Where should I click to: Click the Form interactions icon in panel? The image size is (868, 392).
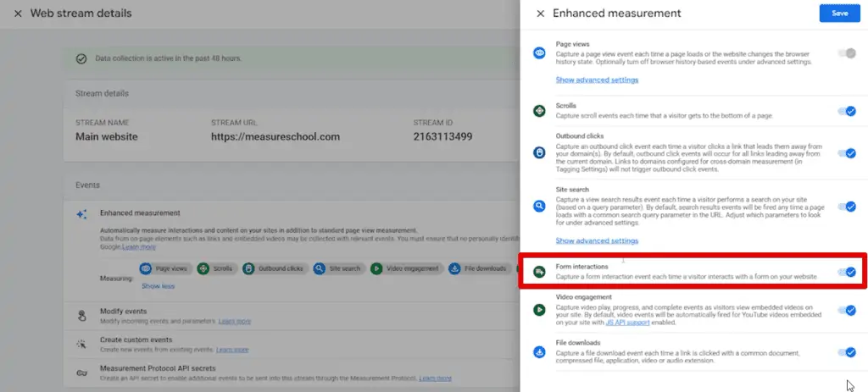click(539, 272)
